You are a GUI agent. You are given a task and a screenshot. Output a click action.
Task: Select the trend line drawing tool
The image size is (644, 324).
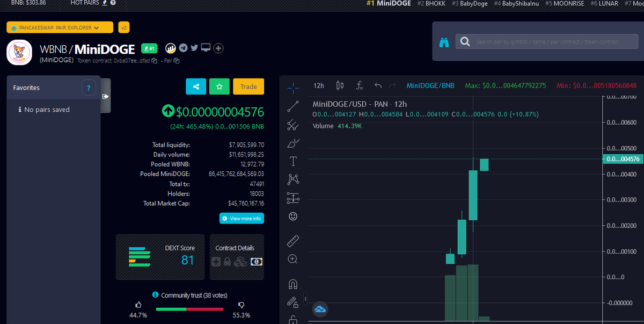click(293, 106)
